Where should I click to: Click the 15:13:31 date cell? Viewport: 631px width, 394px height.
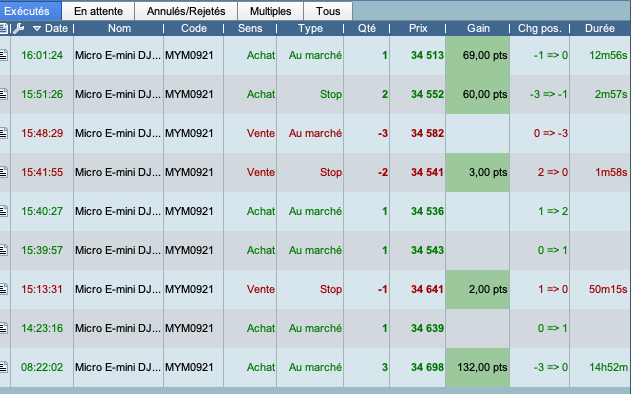[42, 289]
